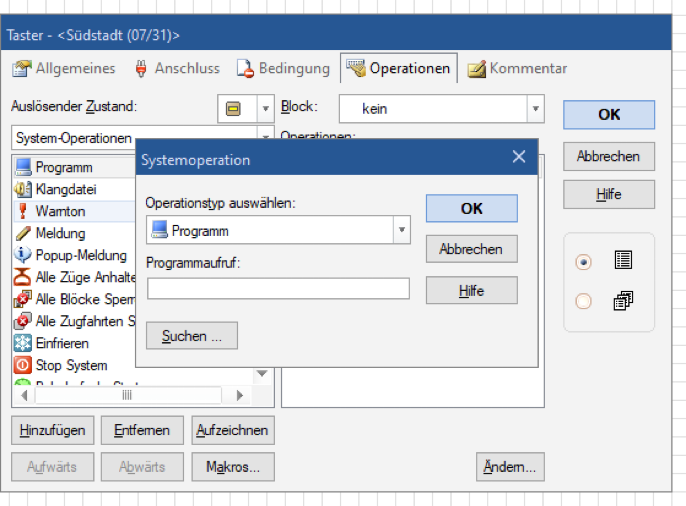Click the Klangdatei speaker icon
This screenshot has width=686, height=506.
23,189
